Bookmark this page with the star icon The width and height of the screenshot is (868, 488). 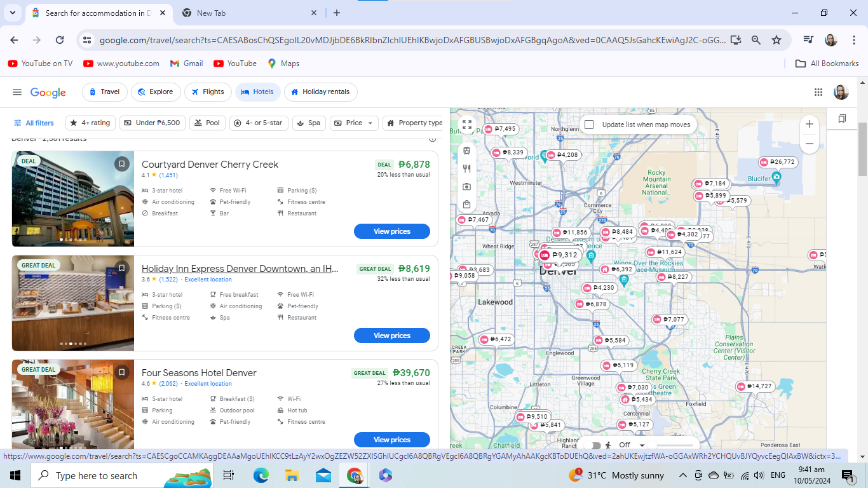click(776, 40)
